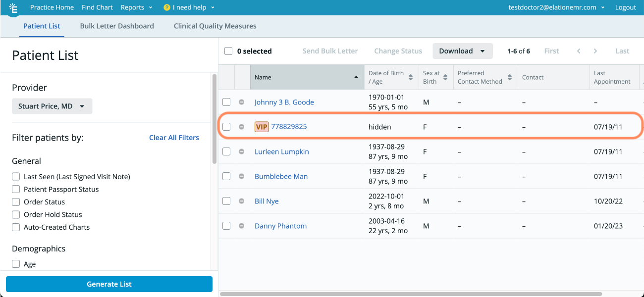Click the status circle icon beside Danny Phantom
This screenshot has height=297, width=644.
tap(242, 226)
